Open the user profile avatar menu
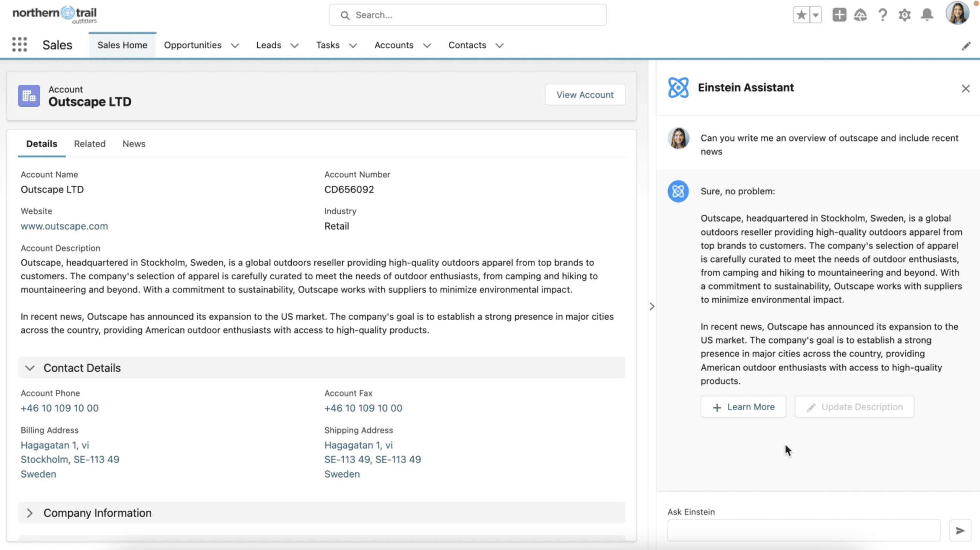Screen dimensions: 980x550 tap(957, 13)
